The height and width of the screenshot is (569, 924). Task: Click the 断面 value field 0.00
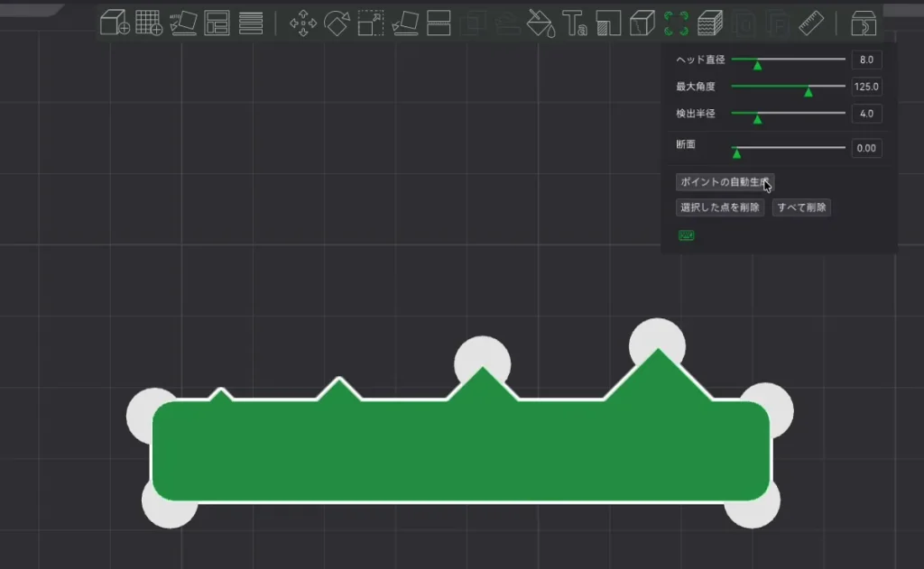[x=866, y=149]
